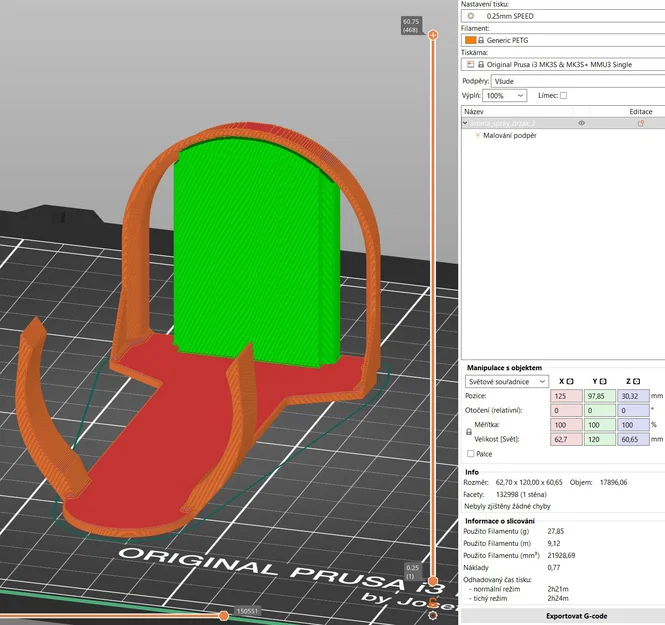Screen dimensions: 665x625
Task: Select the object row in the Název list
Action: coord(563,123)
